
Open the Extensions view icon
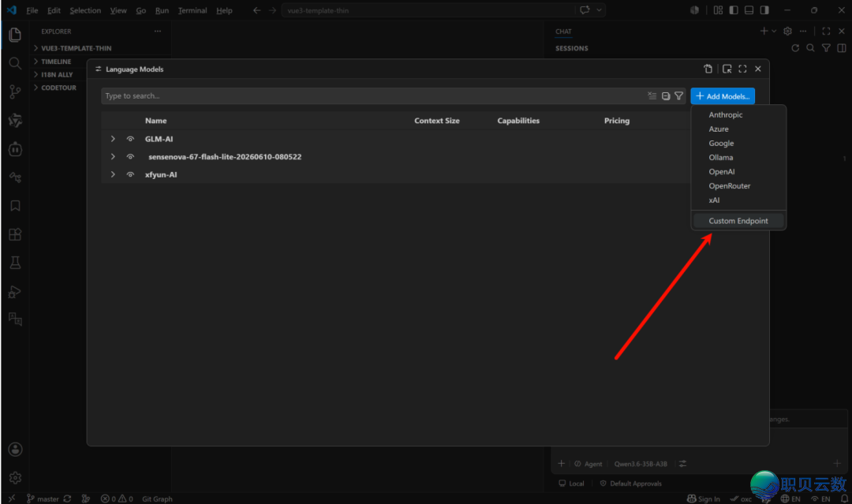15,234
